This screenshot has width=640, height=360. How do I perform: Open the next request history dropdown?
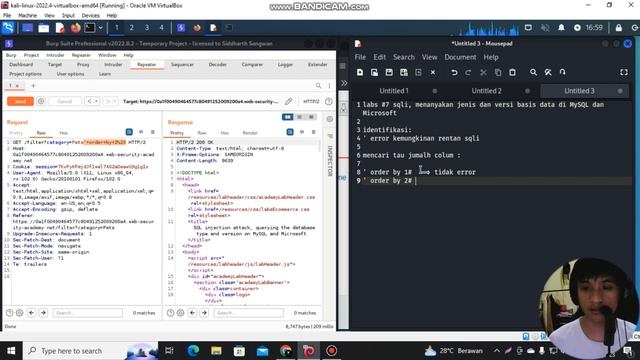pyautogui.click(x=109, y=101)
